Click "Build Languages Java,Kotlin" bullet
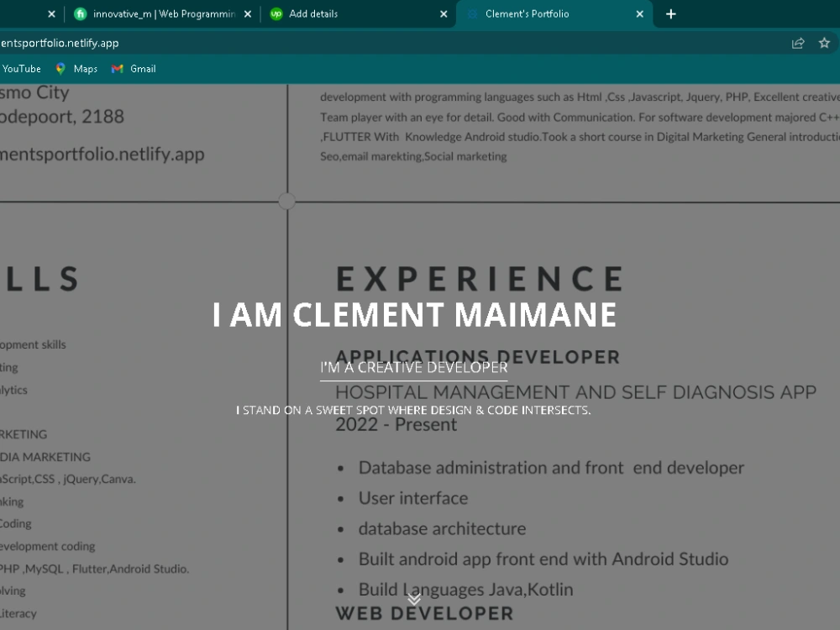This screenshot has height=630, width=840. 465,590
